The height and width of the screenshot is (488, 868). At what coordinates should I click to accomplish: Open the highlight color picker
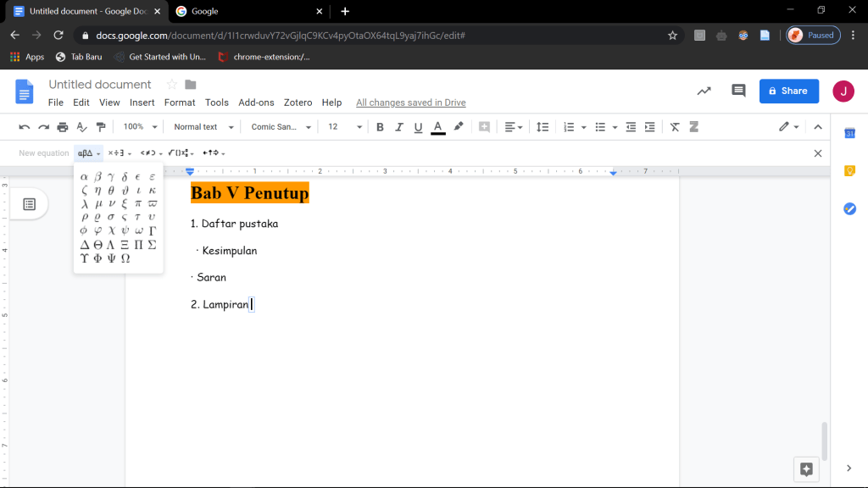click(x=459, y=127)
